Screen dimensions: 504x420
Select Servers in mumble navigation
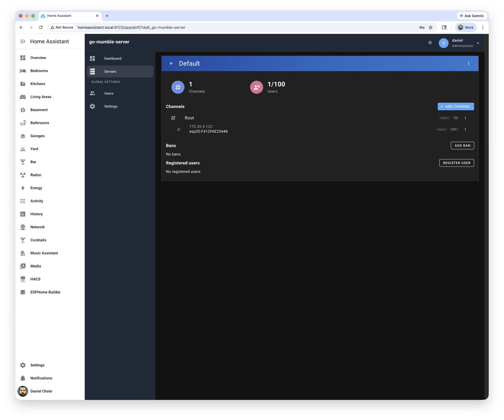coord(120,71)
